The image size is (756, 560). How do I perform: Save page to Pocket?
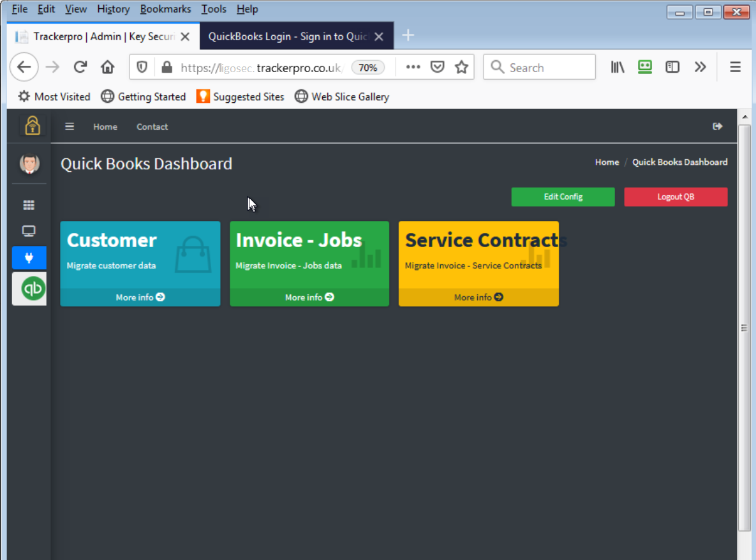[x=437, y=67]
